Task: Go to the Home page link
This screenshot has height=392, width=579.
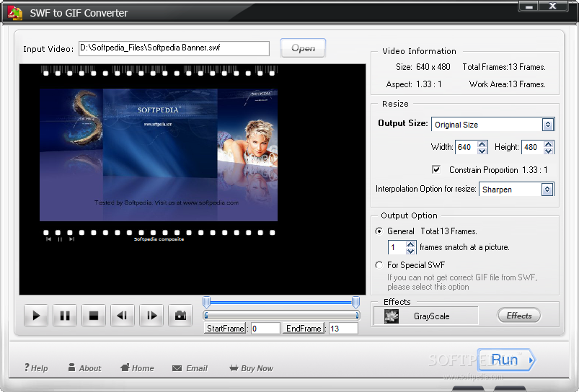Action: point(137,368)
